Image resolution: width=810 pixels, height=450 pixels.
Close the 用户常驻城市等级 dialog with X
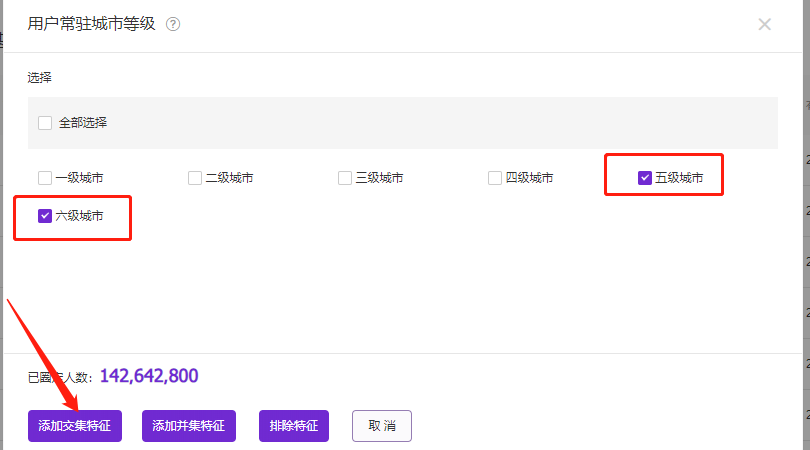pos(765,24)
